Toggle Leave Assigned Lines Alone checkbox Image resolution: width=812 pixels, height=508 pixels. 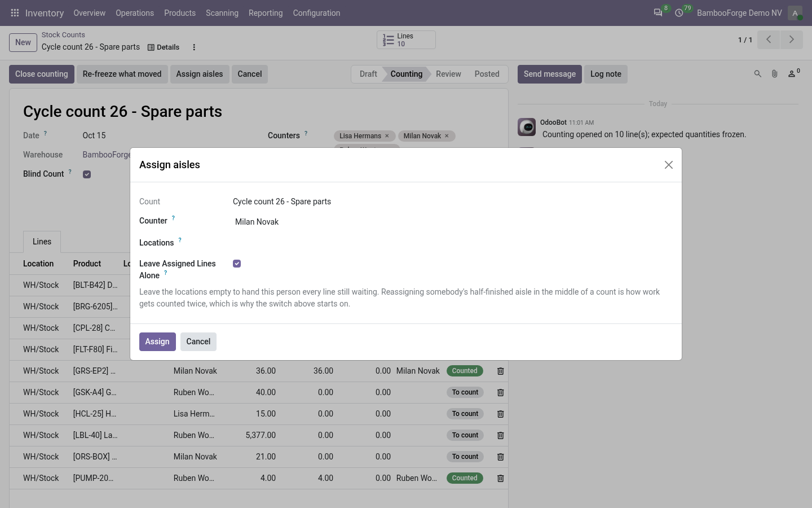coord(237,264)
